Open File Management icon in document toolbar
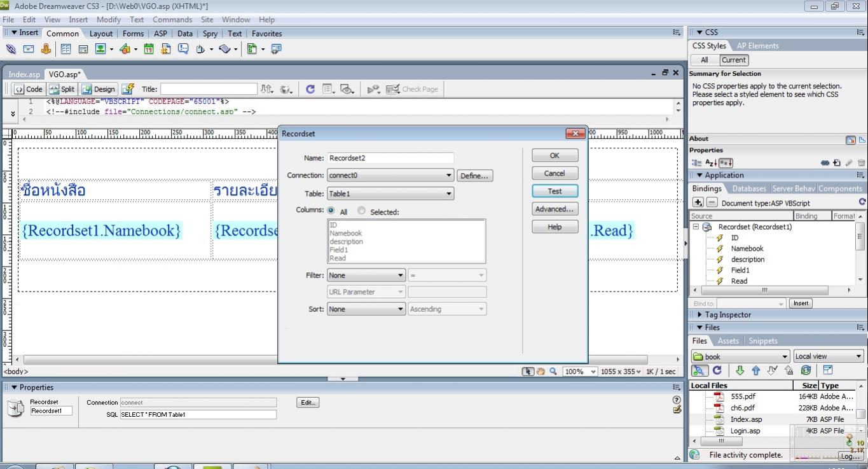Image resolution: width=868 pixels, height=469 pixels. pos(267,89)
